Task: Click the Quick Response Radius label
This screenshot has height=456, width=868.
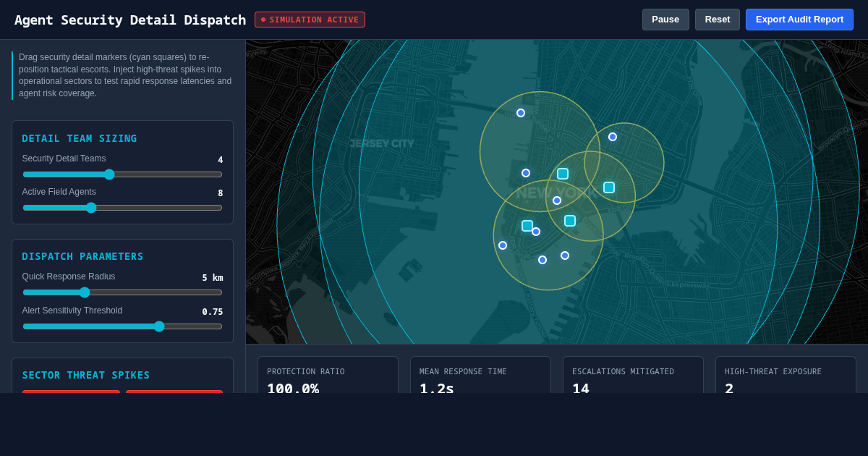Action: point(69,276)
